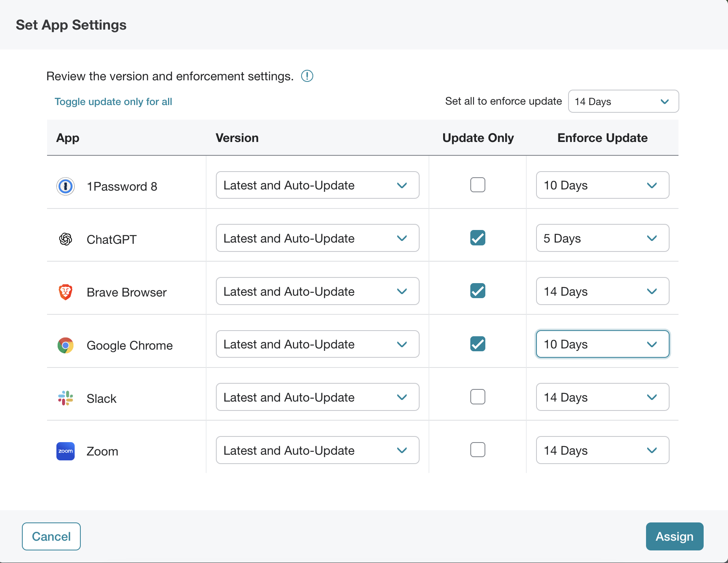Viewport: 728px width, 563px height.
Task: Click the Set all to enforce update label
Action: click(504, 101)
